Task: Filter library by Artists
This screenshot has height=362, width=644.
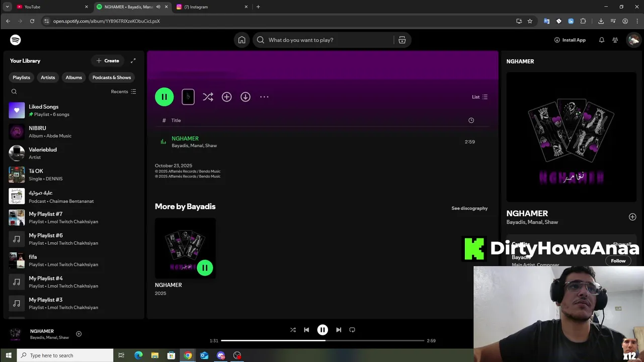Action: pos(48,77)
